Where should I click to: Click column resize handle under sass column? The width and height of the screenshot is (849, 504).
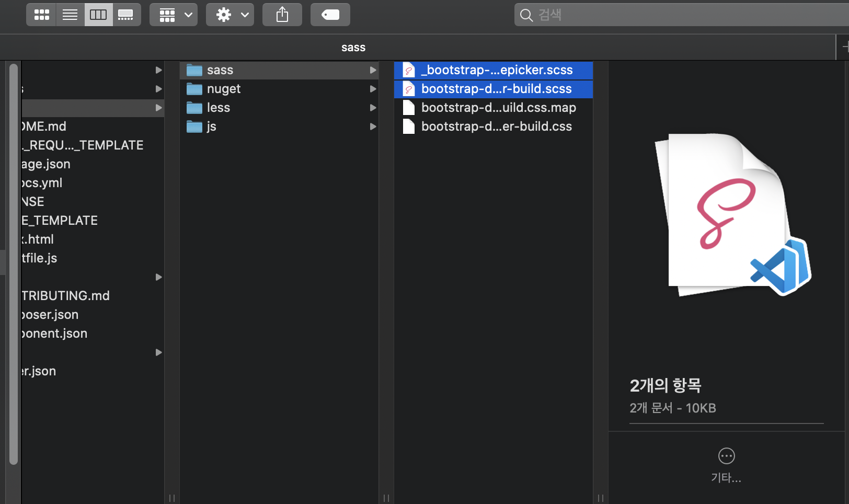click(386, 498)
